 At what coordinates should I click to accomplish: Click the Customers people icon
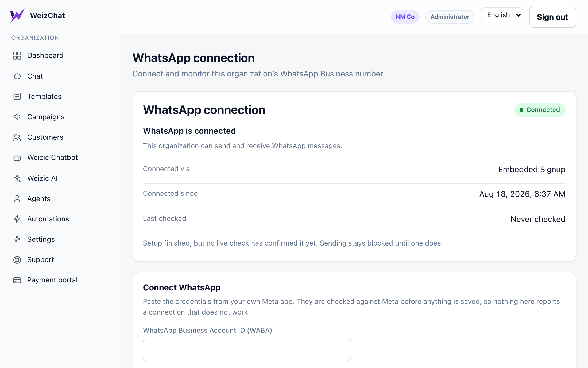tap(17, 137)
